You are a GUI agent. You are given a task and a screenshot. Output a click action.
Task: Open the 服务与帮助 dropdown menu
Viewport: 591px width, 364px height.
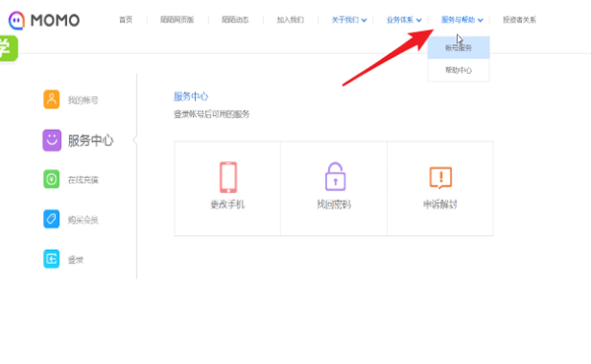[x=462, y=20]
